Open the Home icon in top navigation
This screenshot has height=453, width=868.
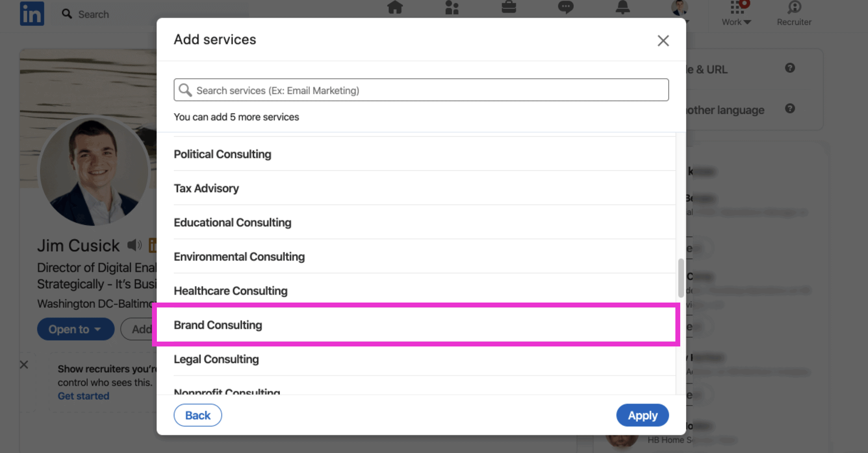(x=395, y=7)
